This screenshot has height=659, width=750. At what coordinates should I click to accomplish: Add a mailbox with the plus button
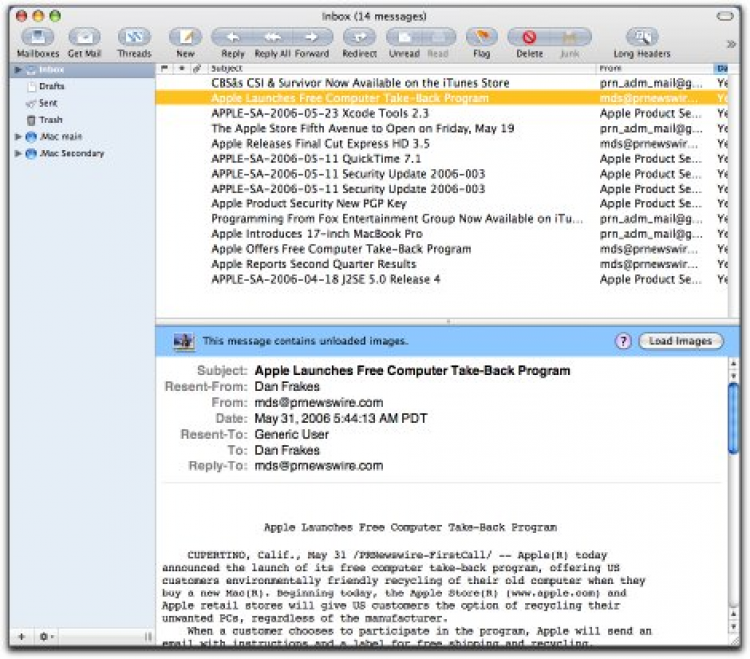[21, 637]
